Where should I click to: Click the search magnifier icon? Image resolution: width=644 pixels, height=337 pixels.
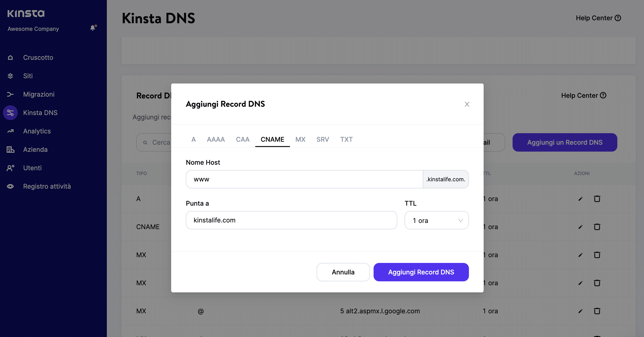(145, 142)
